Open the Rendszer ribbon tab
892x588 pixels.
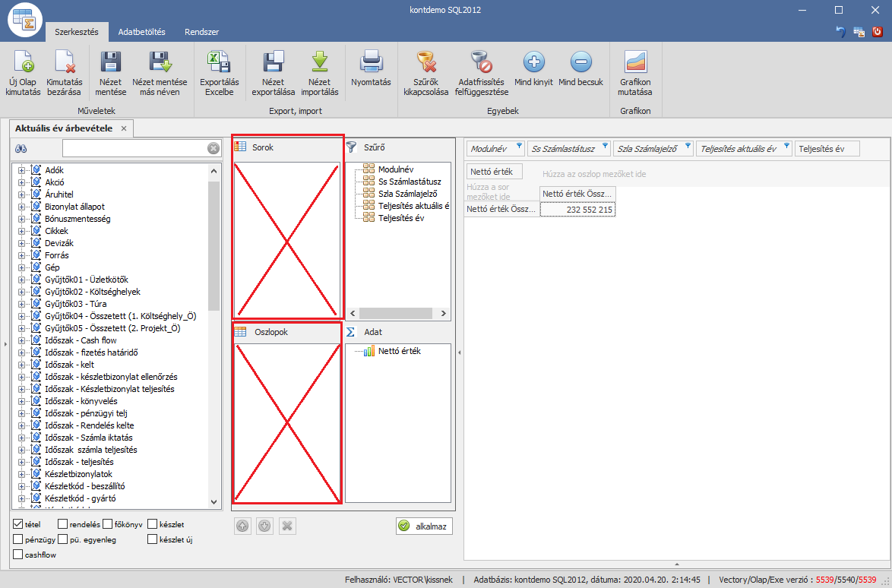pos(202,33)
